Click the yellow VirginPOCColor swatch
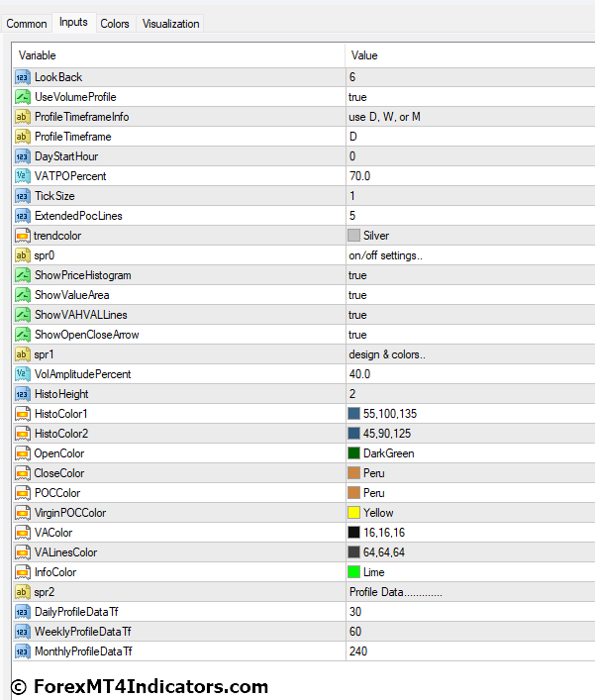This screenshot has width=595, height=700. pyautogui.click(x=353, y=513)
